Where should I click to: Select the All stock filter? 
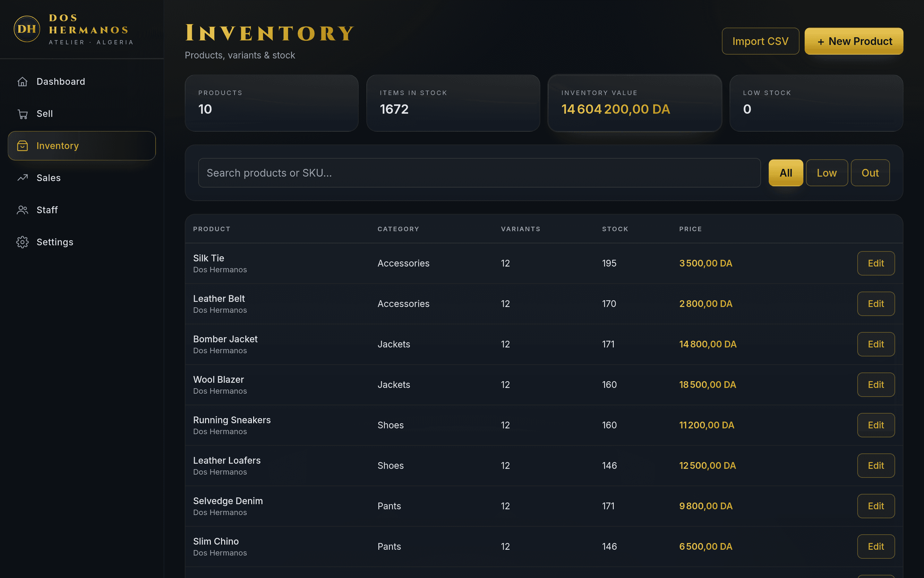point(786,173)
